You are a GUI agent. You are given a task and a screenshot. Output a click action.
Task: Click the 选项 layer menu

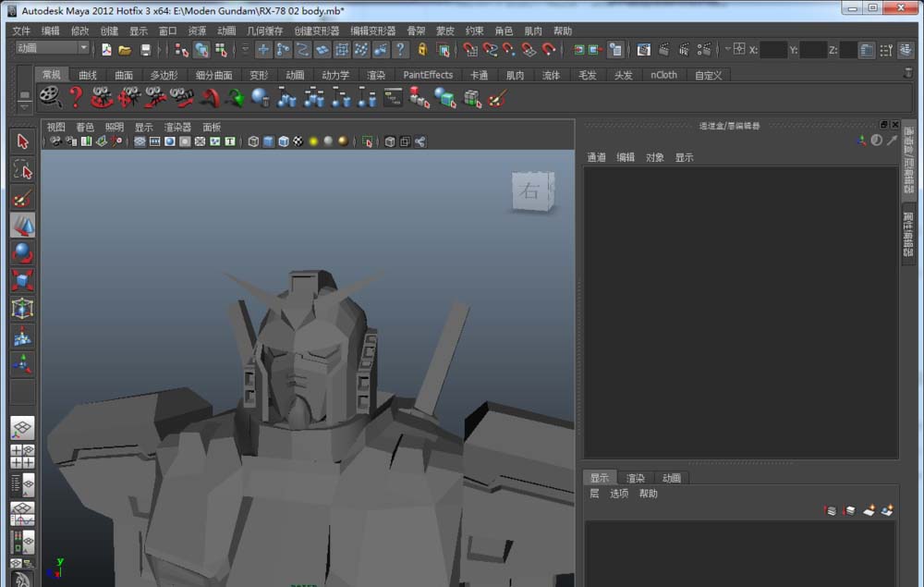618,494
